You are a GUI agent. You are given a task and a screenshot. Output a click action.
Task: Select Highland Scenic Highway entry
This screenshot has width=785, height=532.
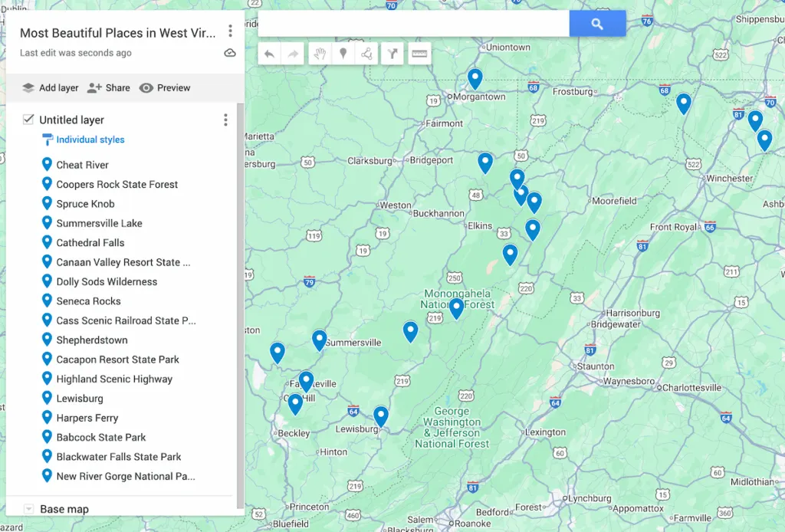pyautogui.click(x=114, y=379)
